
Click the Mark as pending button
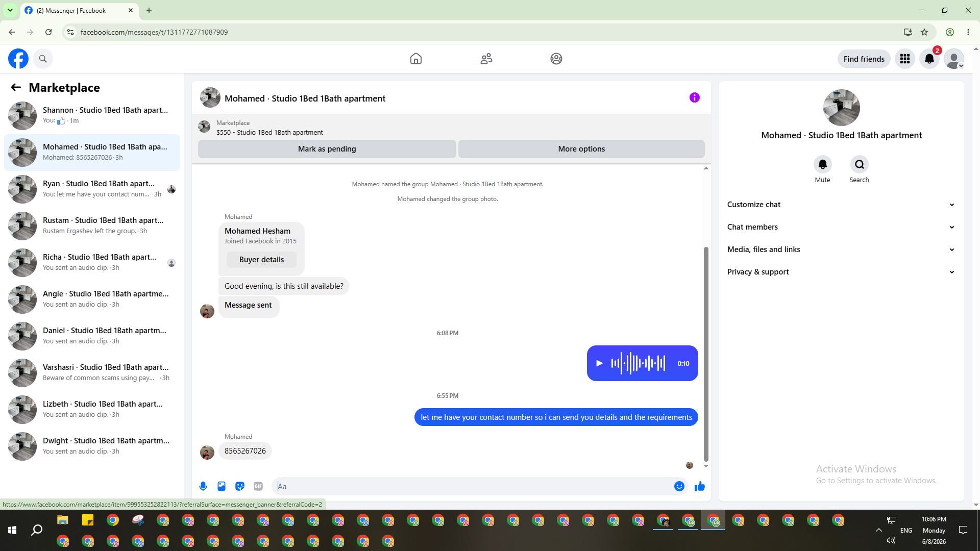pos(327,149)
